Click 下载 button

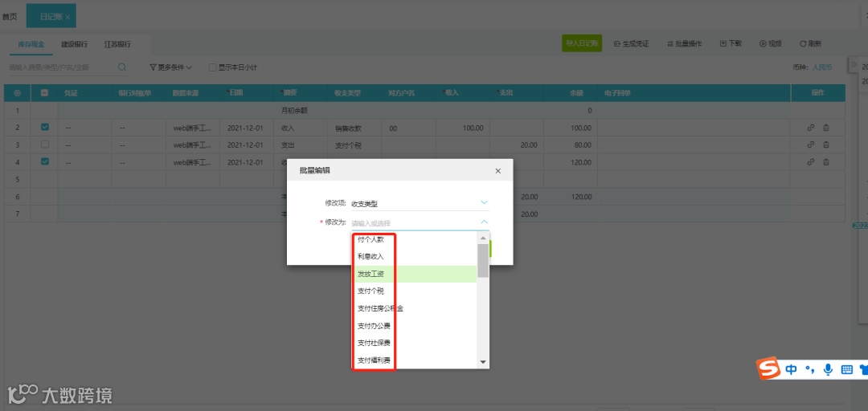[x=731, y=43]
